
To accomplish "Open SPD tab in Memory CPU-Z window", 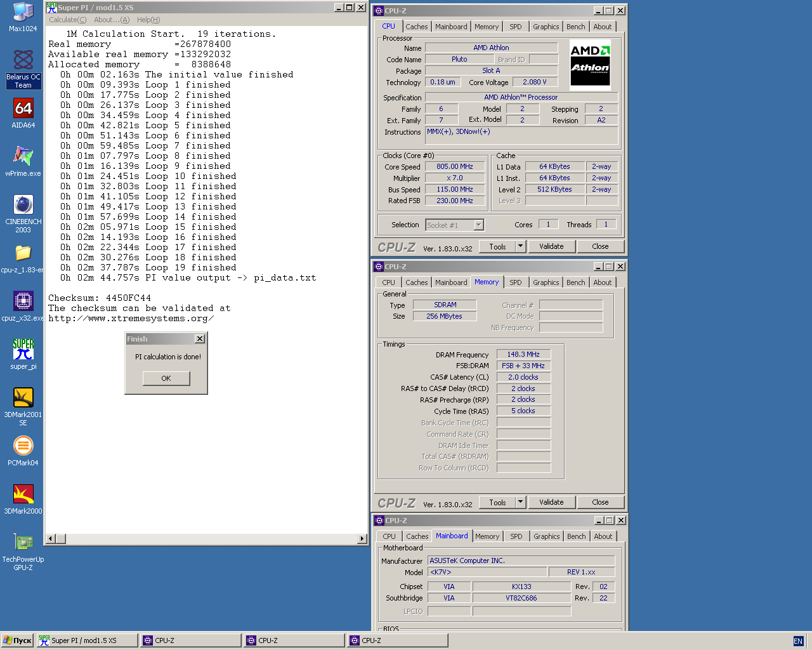I will coord(516,282).
